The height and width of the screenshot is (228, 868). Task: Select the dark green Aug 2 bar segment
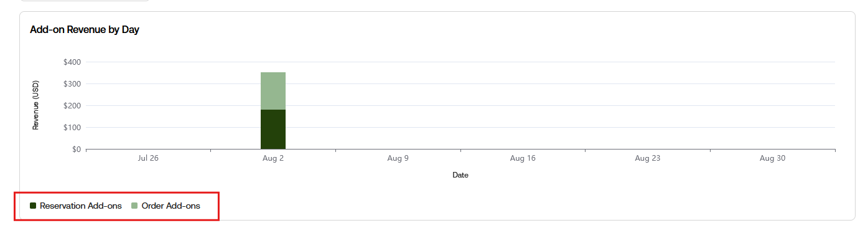273,130
